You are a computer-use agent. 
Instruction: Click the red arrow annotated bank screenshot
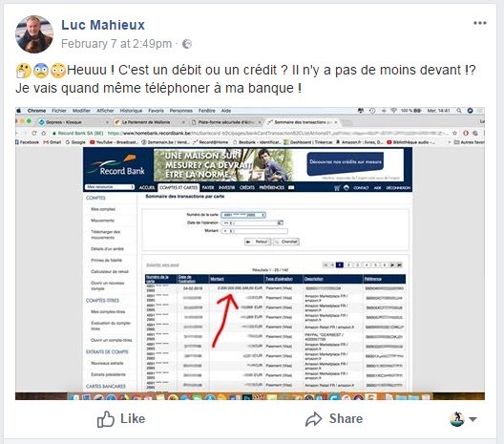(x=250, y=253)
